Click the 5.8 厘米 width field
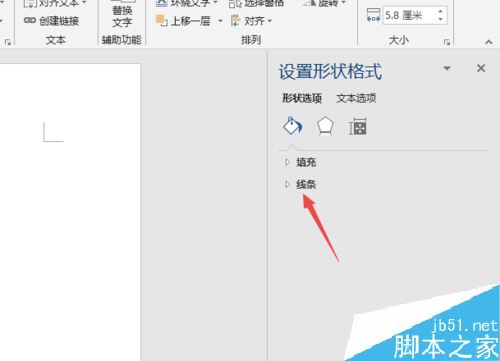The image size is (500, 361). (x=409, y=15)
